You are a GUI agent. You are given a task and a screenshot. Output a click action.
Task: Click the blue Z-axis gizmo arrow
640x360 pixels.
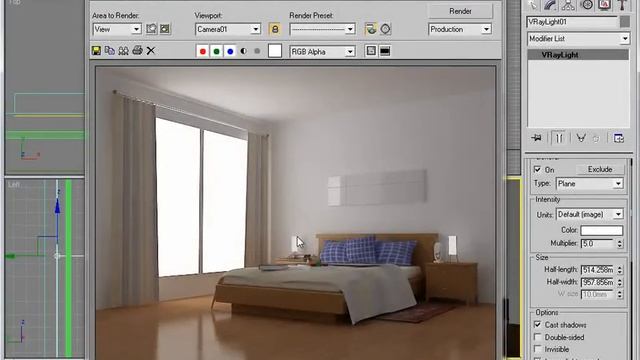tap(57, 206)
